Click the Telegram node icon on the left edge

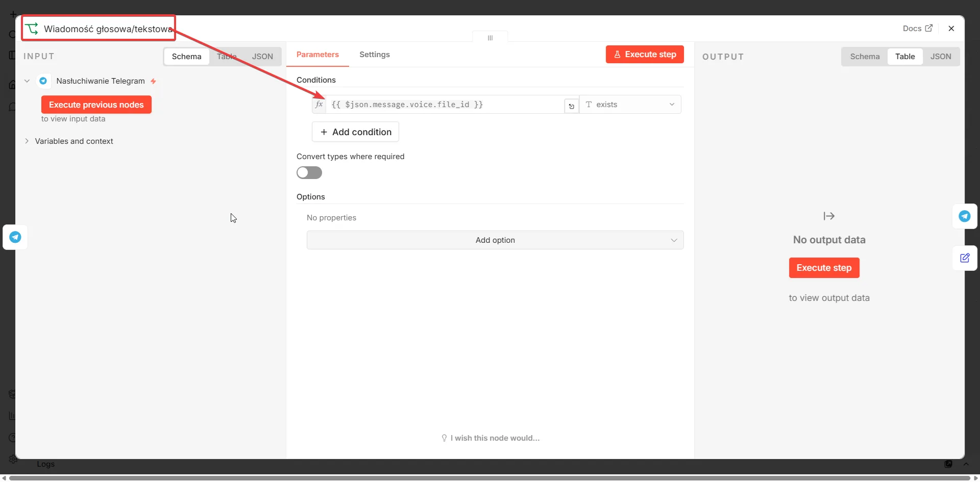pyautogui.click(x=15, y=237)
